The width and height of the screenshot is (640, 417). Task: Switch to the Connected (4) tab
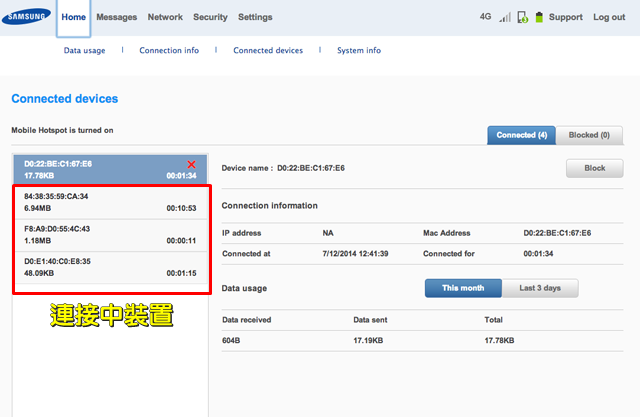521,135
